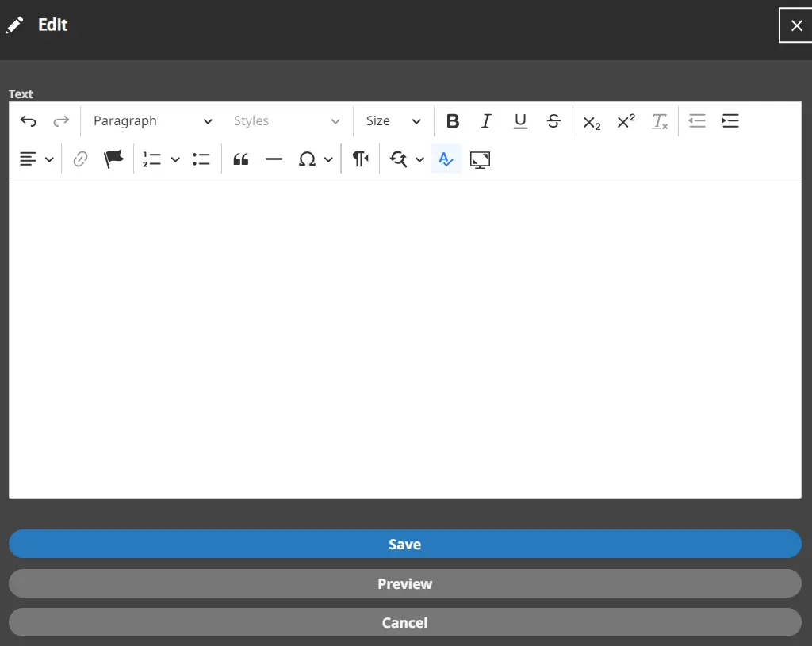Maximize the editor to fullscreen

point(480,159)
